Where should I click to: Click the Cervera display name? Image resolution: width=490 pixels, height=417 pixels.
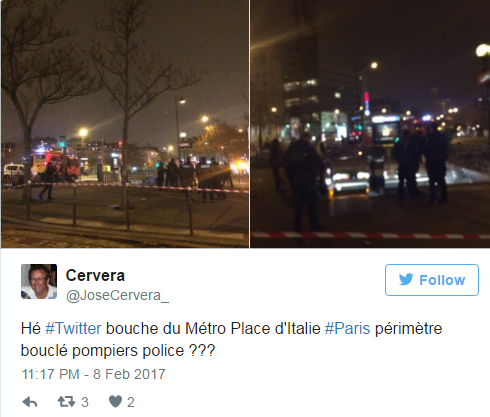[95, 275]
